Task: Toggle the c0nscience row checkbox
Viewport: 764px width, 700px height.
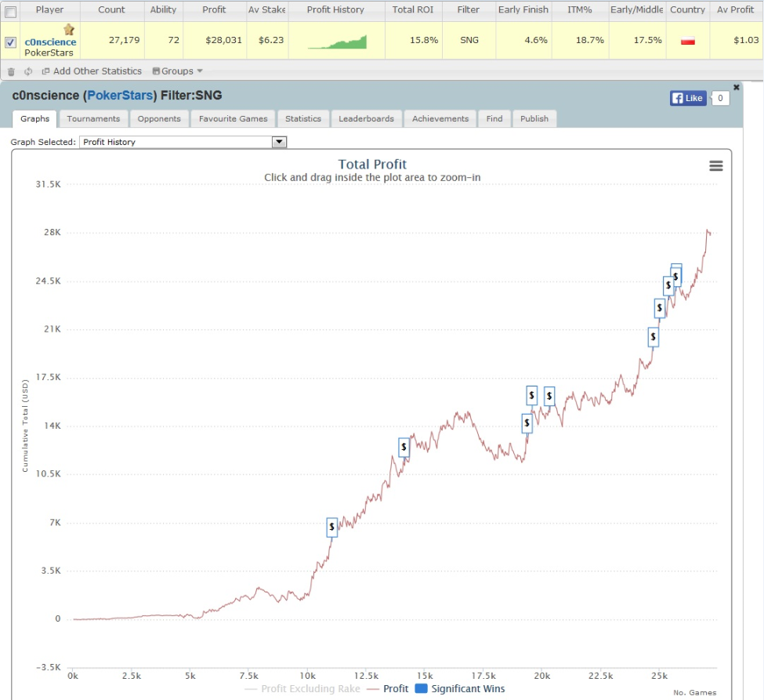Action: tap(11, 42)
